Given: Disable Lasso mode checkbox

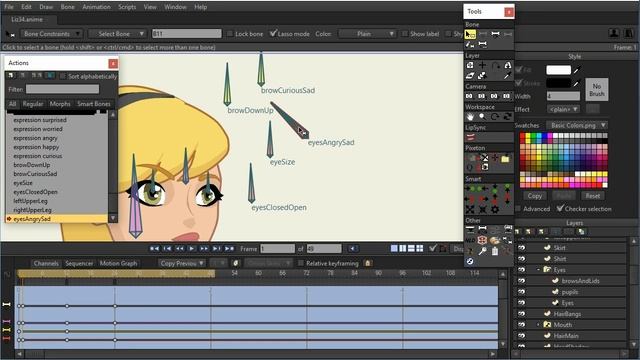Looking at the screenshot, I should [273, 33].
